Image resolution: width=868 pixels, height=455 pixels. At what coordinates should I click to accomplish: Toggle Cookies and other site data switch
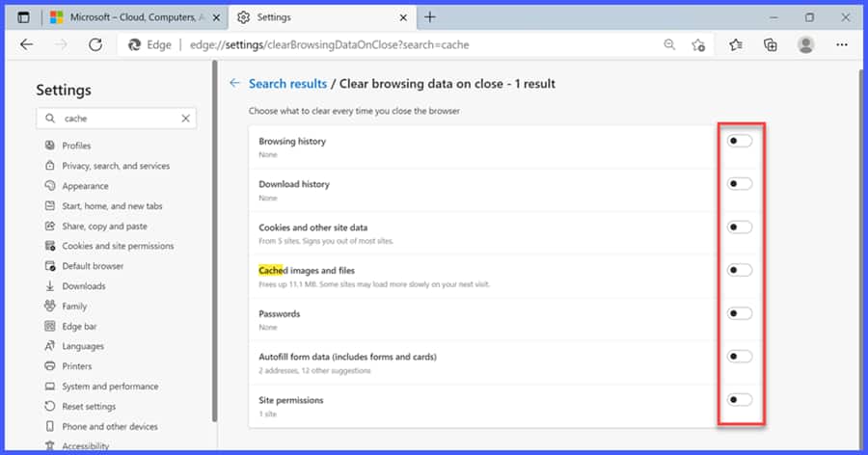click(x=739, y=227)
